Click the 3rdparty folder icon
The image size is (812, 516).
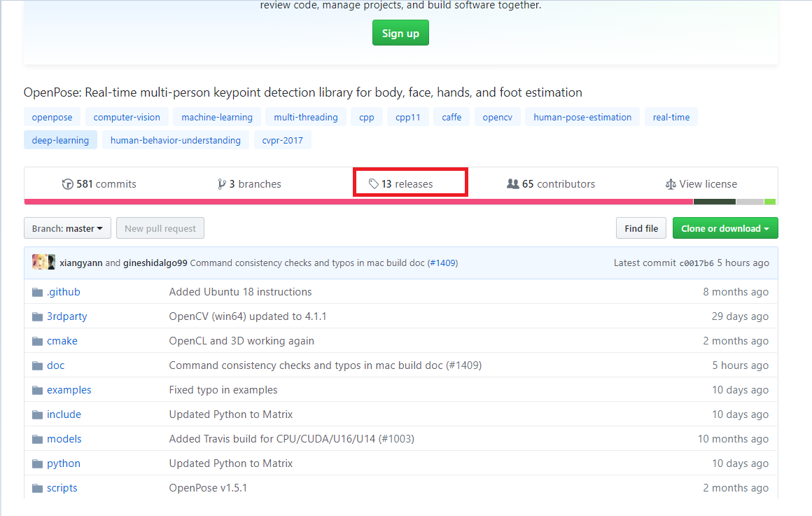pos(37,316)
